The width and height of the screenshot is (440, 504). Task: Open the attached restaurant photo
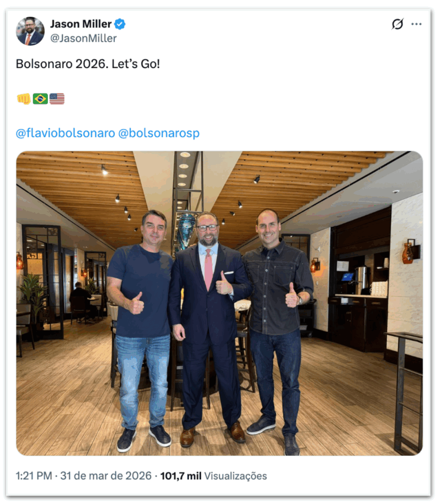(x=220, y=303)
